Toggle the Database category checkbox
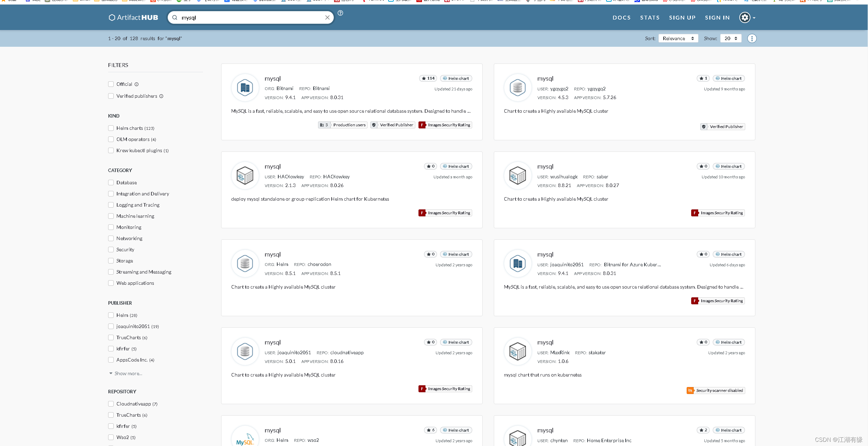Viewport: 868px width, 446px height. point(111,183)
